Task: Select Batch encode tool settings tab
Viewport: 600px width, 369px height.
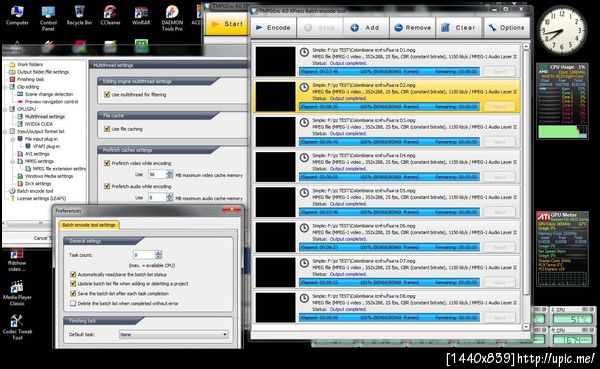Action: click(89, 225)
